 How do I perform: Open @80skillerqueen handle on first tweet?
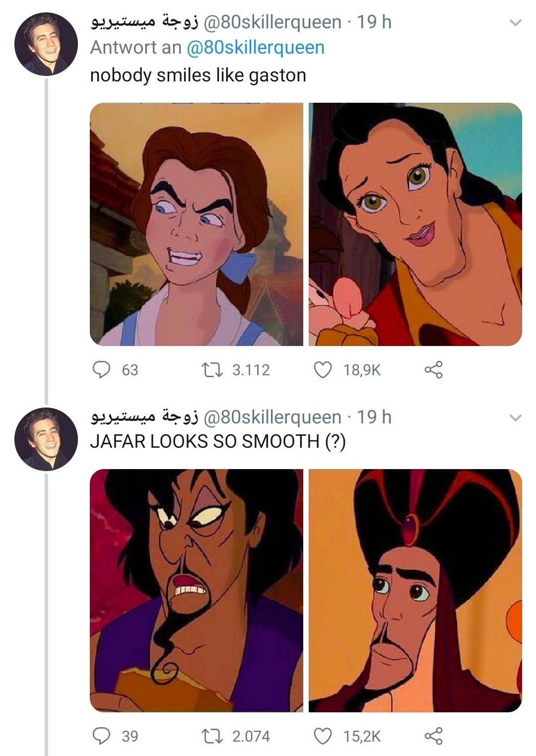coord(272,22)
